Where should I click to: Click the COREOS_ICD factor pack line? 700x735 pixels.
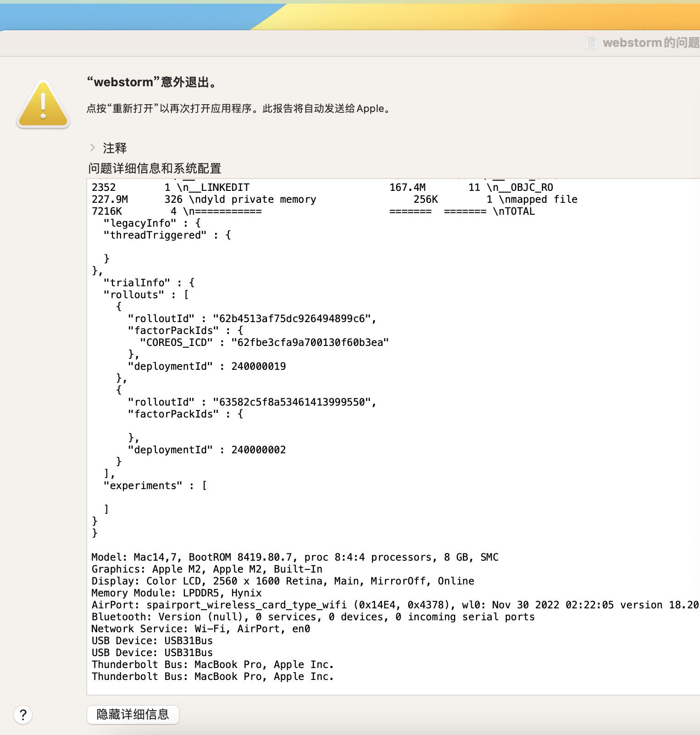coord(264,343)
